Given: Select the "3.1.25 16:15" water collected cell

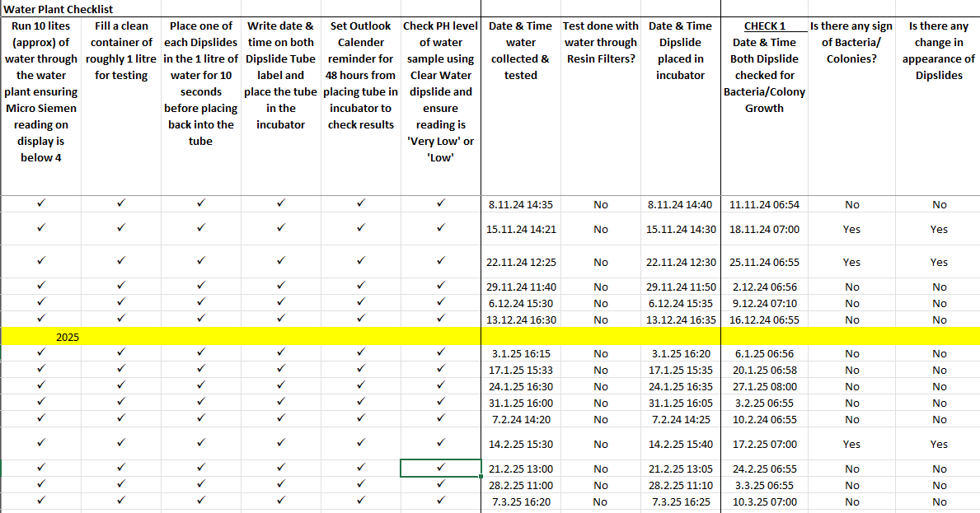Looking at the screenshot, I should point(519,353).
